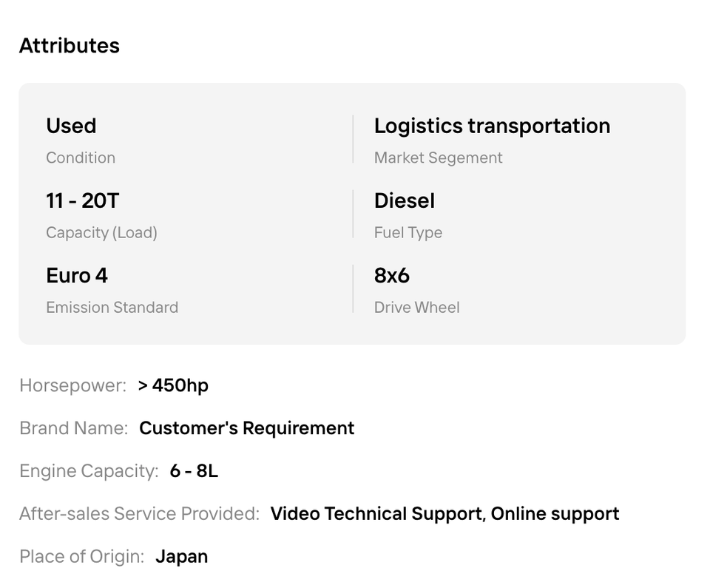Click the Engine Capacity label
The width and height of the screenshot is (710, 588).
[89, 471]
